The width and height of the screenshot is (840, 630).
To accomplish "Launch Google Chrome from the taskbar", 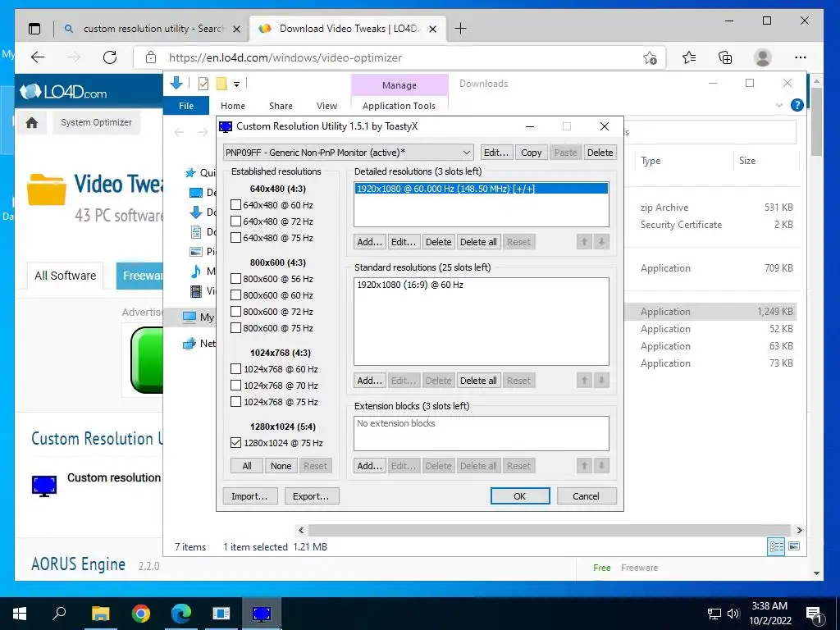I will (141, 614).
